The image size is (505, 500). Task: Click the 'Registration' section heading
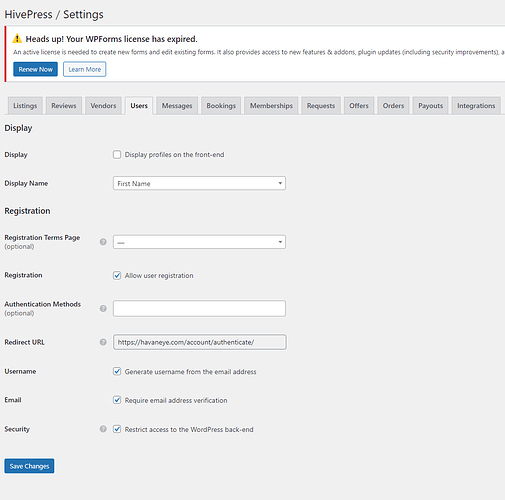[27, 211]
